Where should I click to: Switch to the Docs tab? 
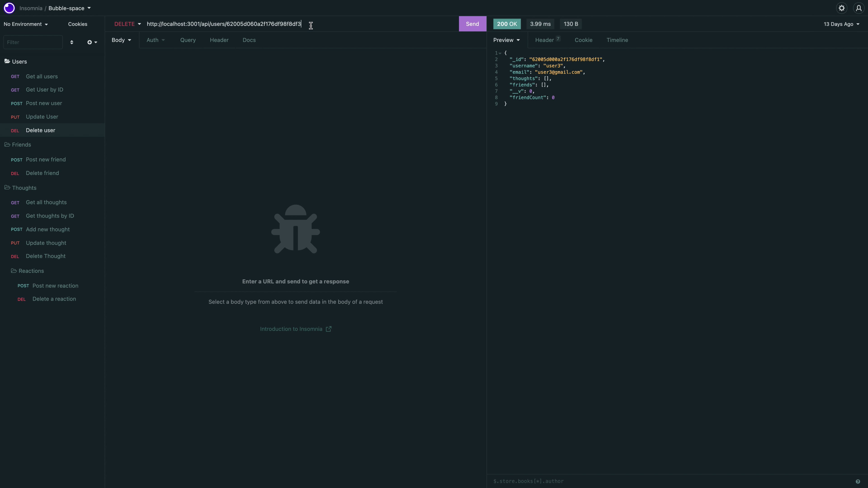(249, 40)
